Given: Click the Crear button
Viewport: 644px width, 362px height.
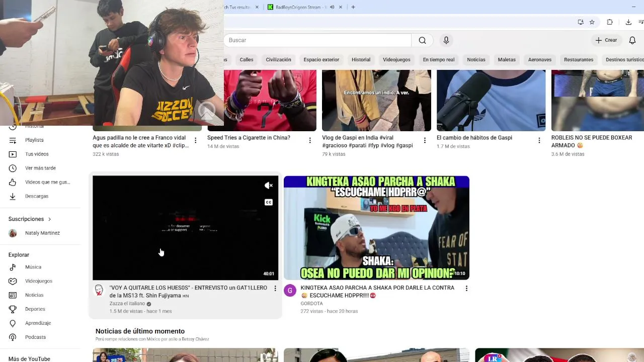Looking at the screenshot, I should [606, 40].
